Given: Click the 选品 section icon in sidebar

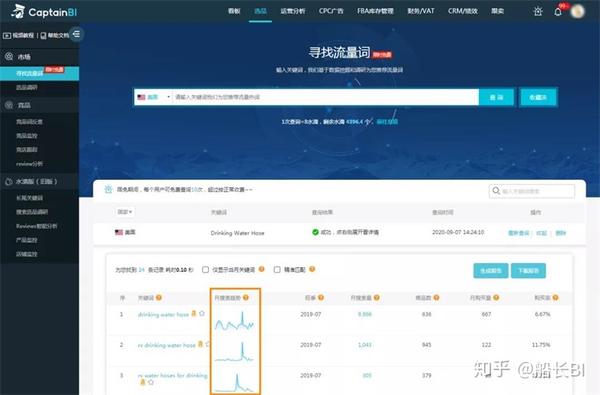Looking at the screenshot, I should coord(9,105).
